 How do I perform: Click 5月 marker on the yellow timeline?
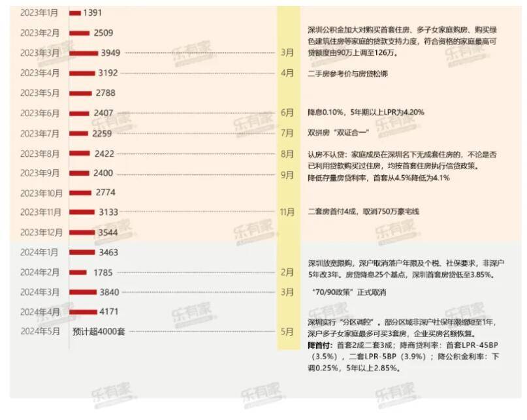[287, 332]
